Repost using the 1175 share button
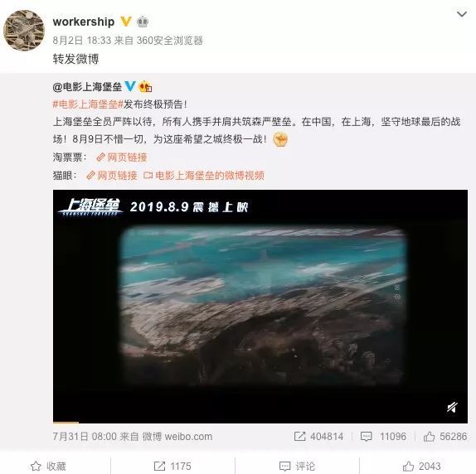This screenshot has height=474, width=476. (x=172, y=466)
